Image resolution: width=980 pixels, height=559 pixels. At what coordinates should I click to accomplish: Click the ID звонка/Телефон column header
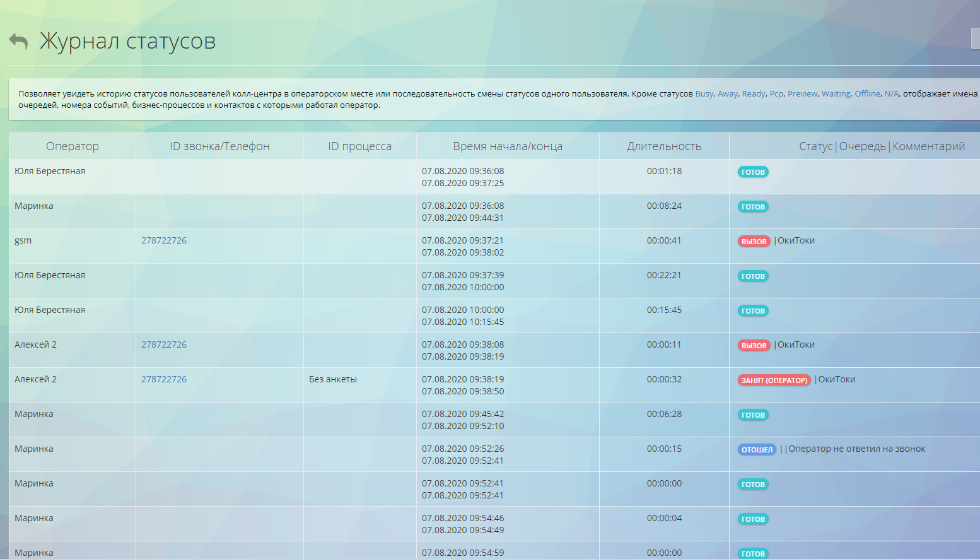tap(219, 146)
